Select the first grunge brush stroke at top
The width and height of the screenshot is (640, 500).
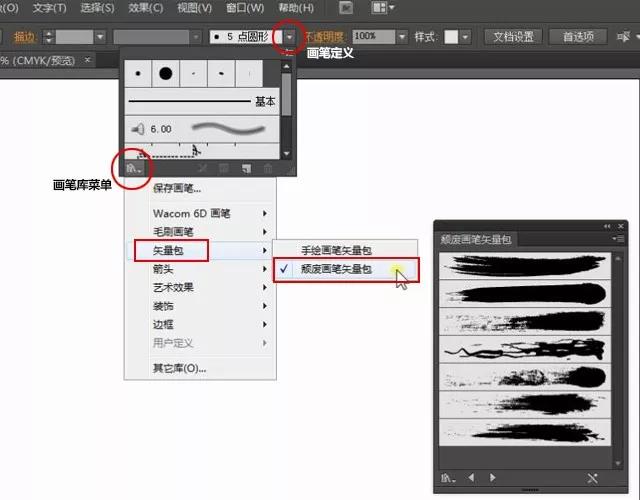tap(525, 265)
